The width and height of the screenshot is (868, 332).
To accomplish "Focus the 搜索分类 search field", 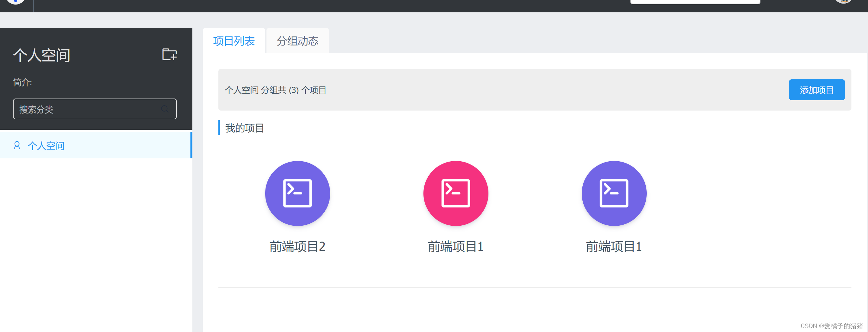I will (95, 109).
